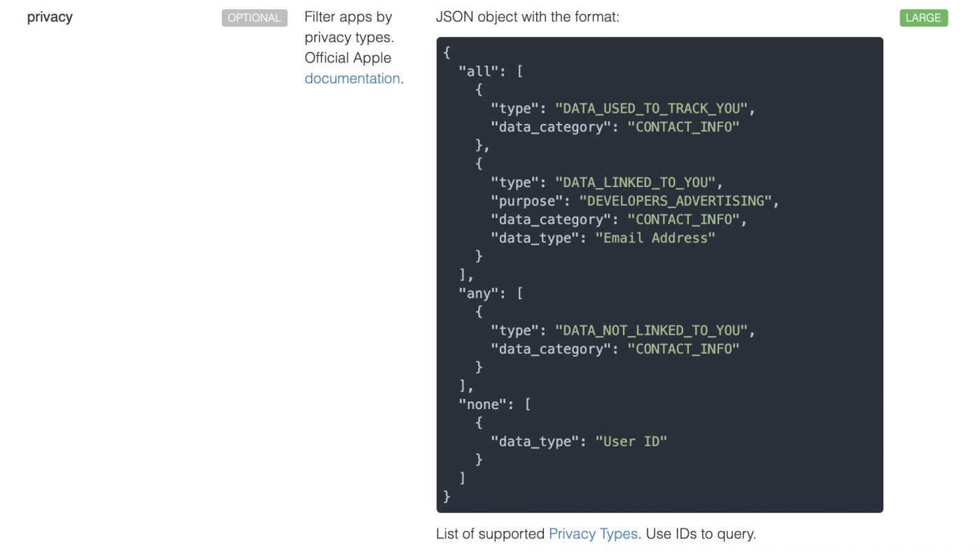
Task: Click the "JSON object with the format" heading
Action: (x=525, y=16)
